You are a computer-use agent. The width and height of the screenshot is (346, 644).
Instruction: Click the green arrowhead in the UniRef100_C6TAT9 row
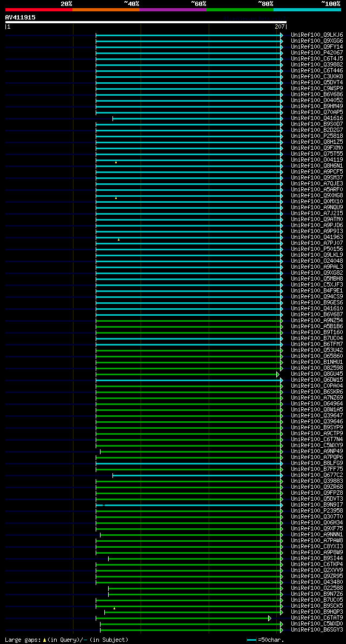coord(270,618)
